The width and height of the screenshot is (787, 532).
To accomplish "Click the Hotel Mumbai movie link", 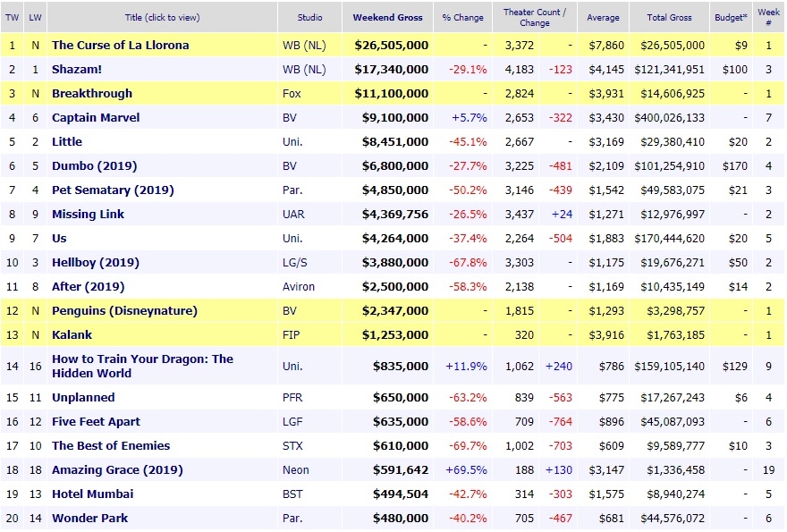I will coord(93,494).
